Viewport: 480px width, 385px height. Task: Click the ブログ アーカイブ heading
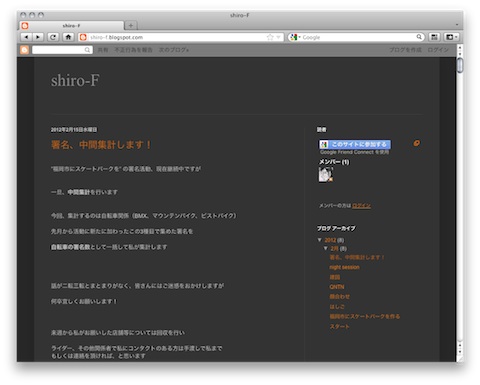[336, 228]
